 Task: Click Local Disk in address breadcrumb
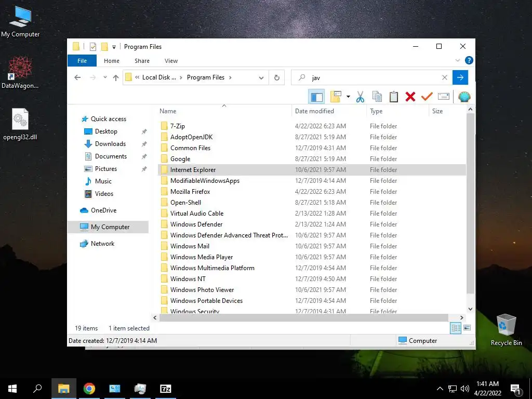tap(159, 77)
